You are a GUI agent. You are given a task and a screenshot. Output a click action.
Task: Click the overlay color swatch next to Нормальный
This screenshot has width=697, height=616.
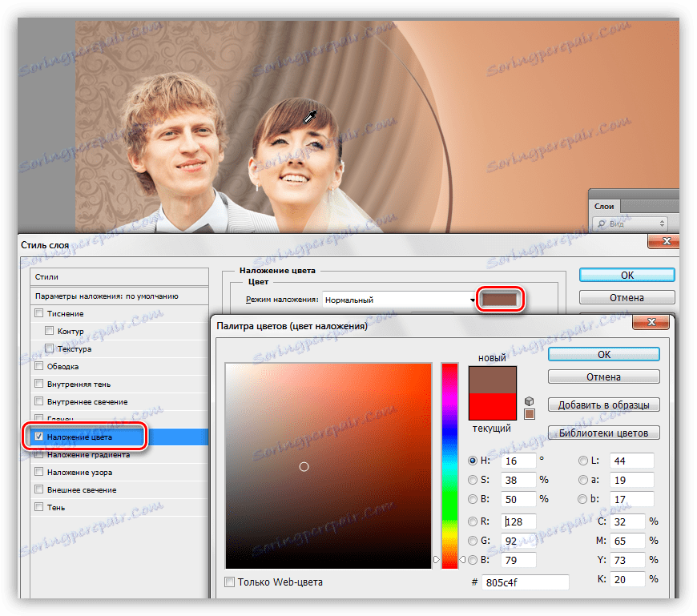(x=500, y=299)
